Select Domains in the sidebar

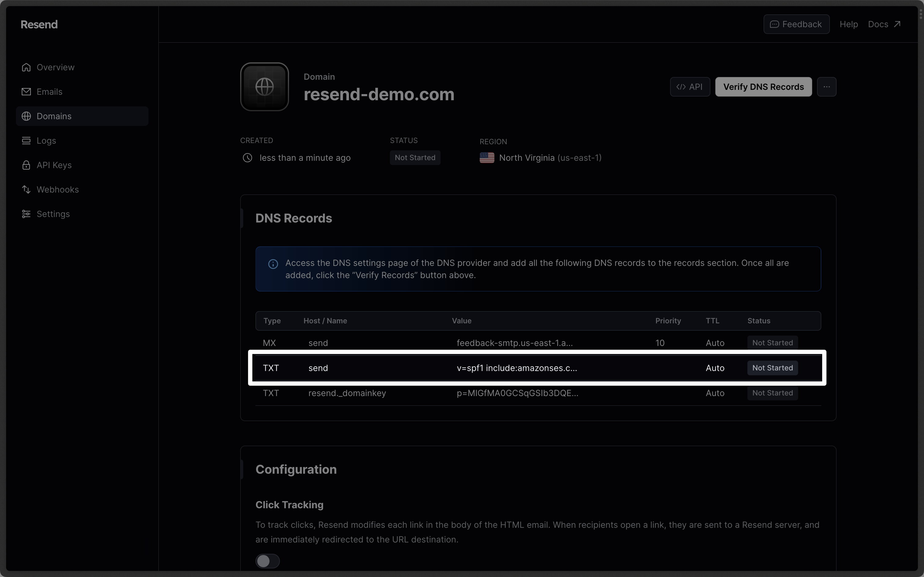(x=82, y=116)
